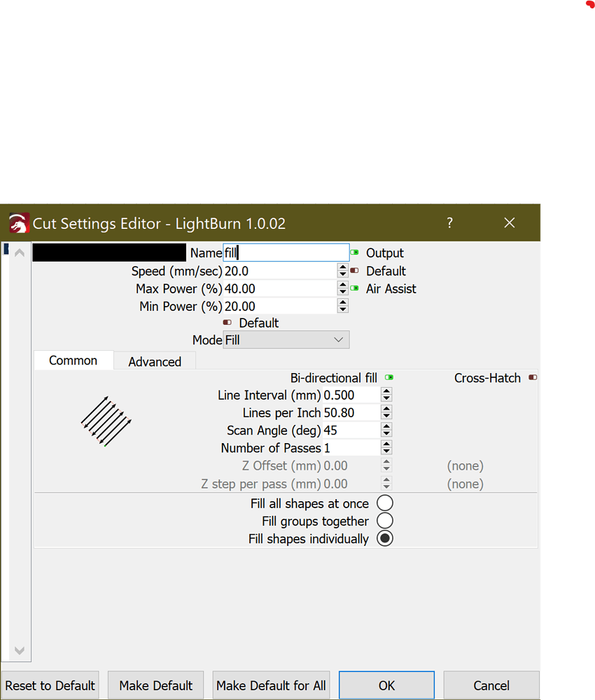
Task: Enable Cross-Hatch fill
Action: 533,377
